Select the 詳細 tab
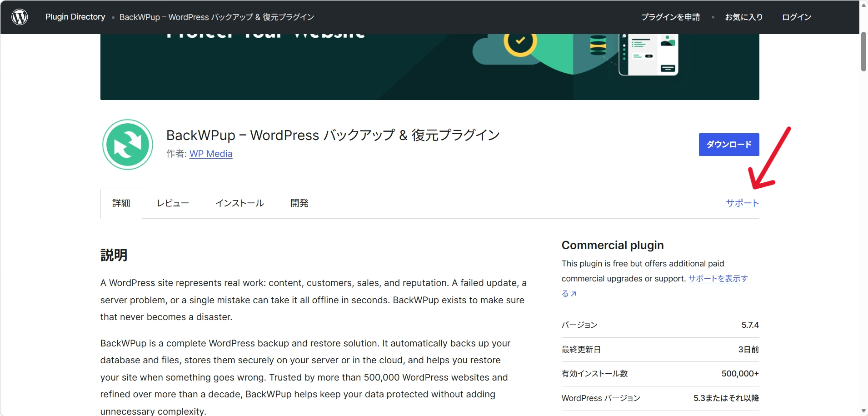Viewport: 868px width, 416px height. 121,203
